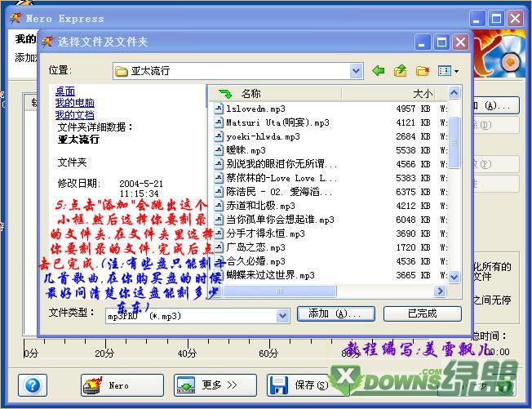This screenshot has height=409, width=532.
Task: Click the 更多 button's download-screen icon
Action: (186, 385)
